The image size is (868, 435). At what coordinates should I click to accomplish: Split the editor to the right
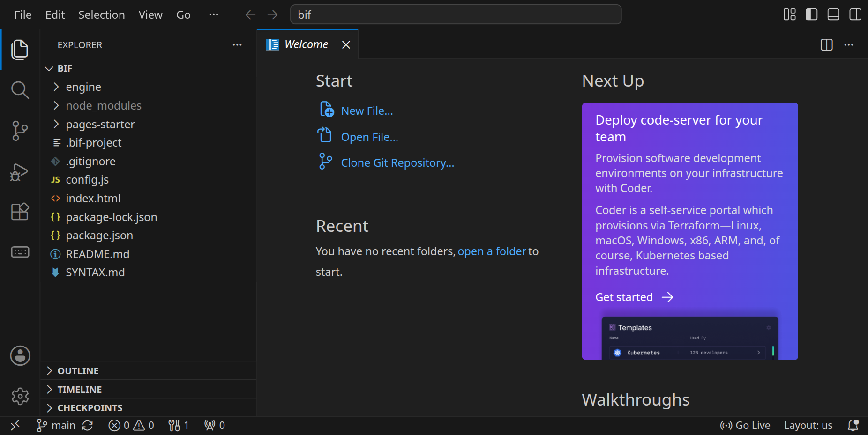click(x=827, y=45)
